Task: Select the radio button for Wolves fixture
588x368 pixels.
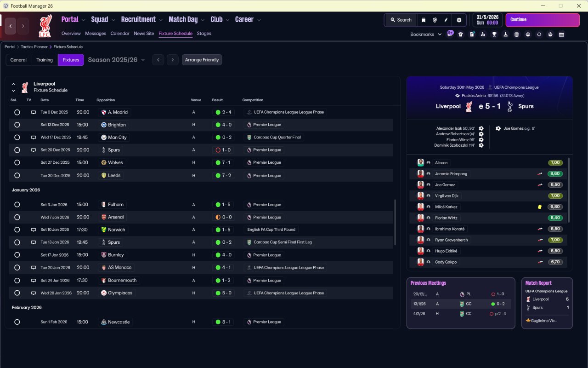Action: point(17,162)
